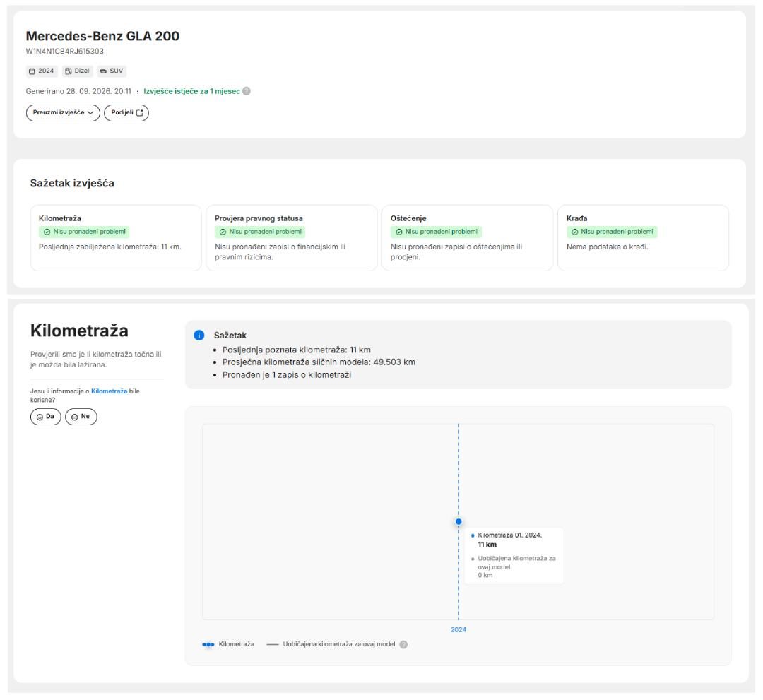Screen dimensions: 763x700
Task: Click the Generirano 28. 09. 2026. timestamp
Action: [78, 91]
